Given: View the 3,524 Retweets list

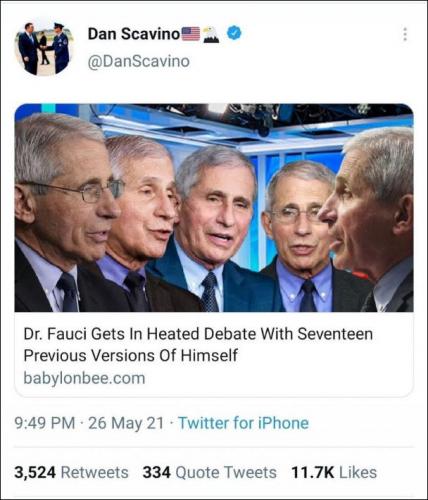Looking at the screenshot, I should 71,472.
